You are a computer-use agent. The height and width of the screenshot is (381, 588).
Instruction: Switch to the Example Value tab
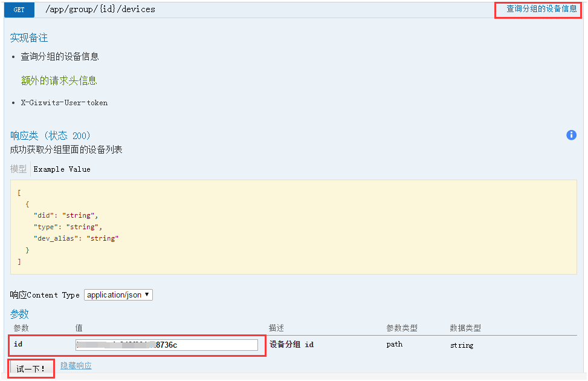(x=62, y=169)
